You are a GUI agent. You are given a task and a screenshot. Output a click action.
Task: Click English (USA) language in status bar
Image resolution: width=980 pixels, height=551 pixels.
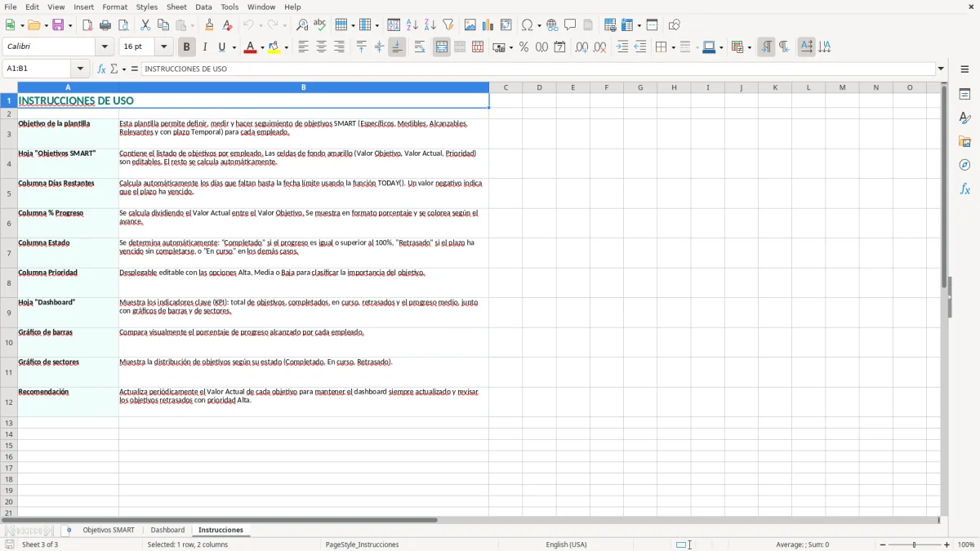(x=566, y=544)
